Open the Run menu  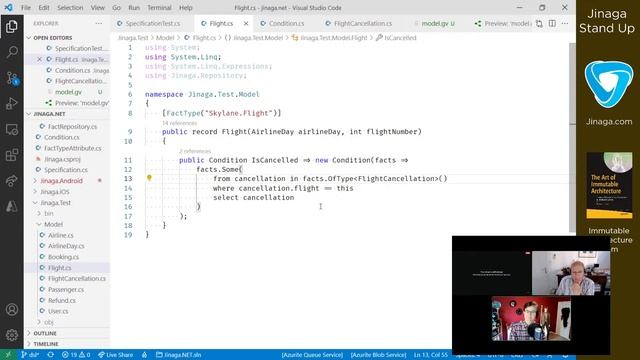134,8
